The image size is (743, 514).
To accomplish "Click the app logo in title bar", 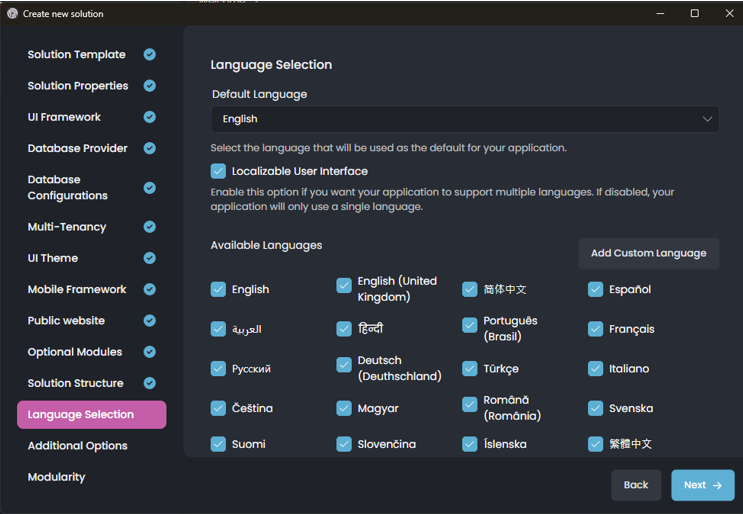I will 12,14.
